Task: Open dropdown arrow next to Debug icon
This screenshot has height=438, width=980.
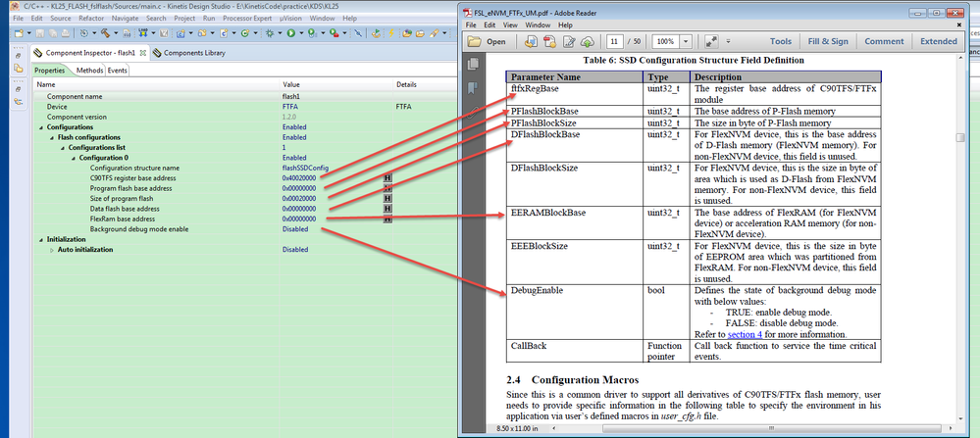Action: (280, 33)
